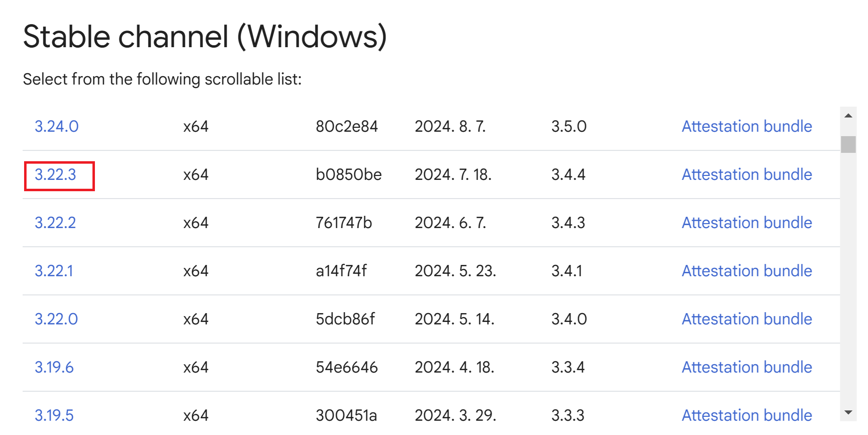Select the 3.19.5 release link
The height and width of the screenshot is (435, 868).
(x=54, y=415)
